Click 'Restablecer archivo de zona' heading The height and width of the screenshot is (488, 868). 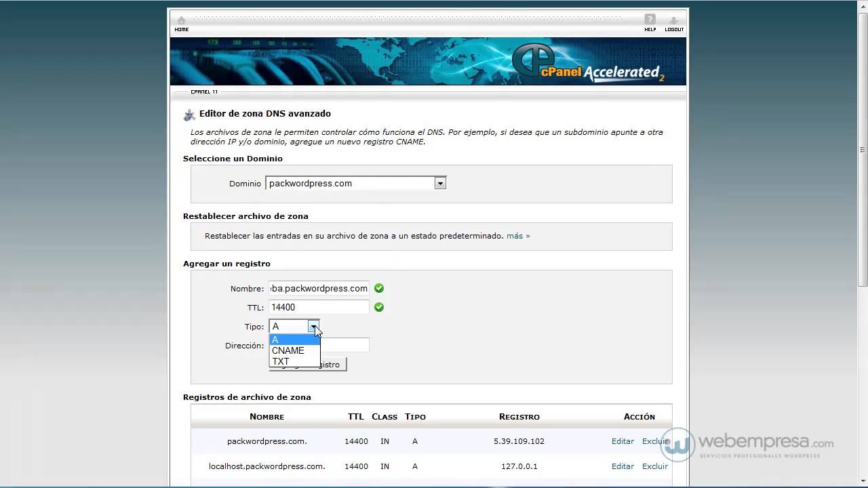point(245,216)
